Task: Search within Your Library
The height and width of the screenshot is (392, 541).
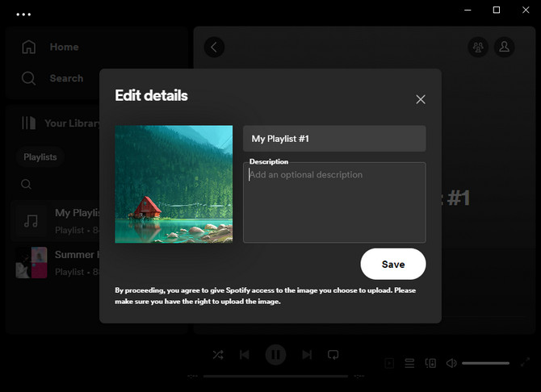Action: pos(26,184)
